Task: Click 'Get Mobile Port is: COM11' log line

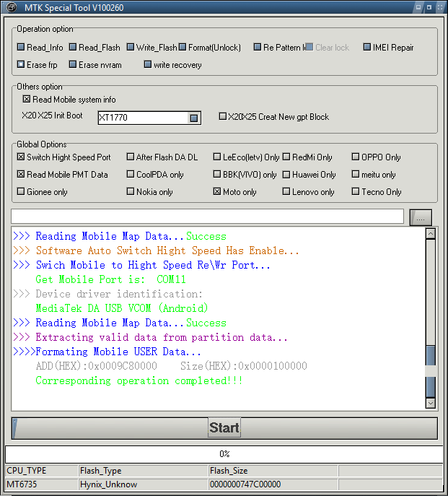Action: pos(110,279)
